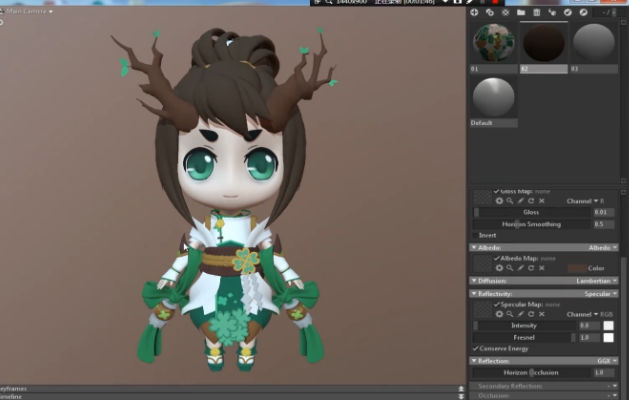
Task: Click the Horizon Occlusion value field 1.0
Action: point(604,372)
